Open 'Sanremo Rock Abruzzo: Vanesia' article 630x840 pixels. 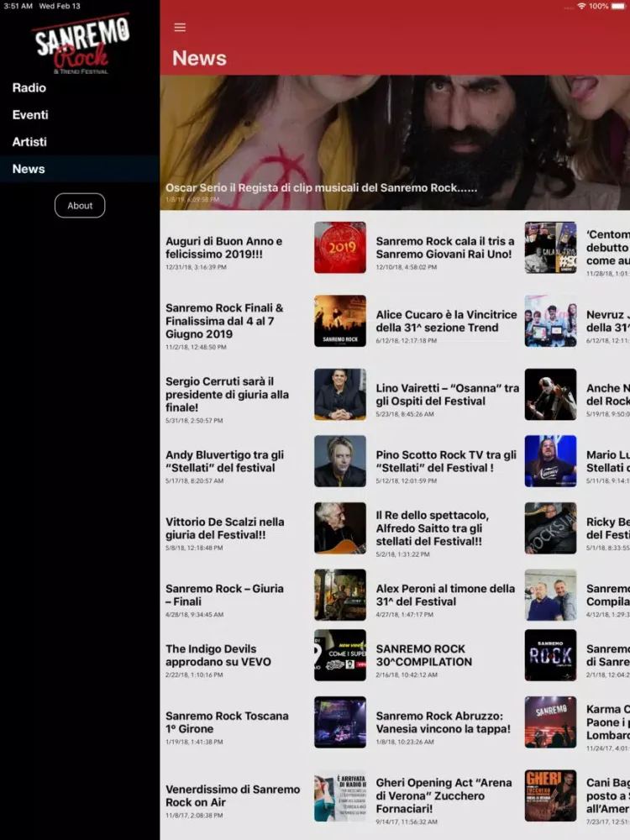pos(443,722)
